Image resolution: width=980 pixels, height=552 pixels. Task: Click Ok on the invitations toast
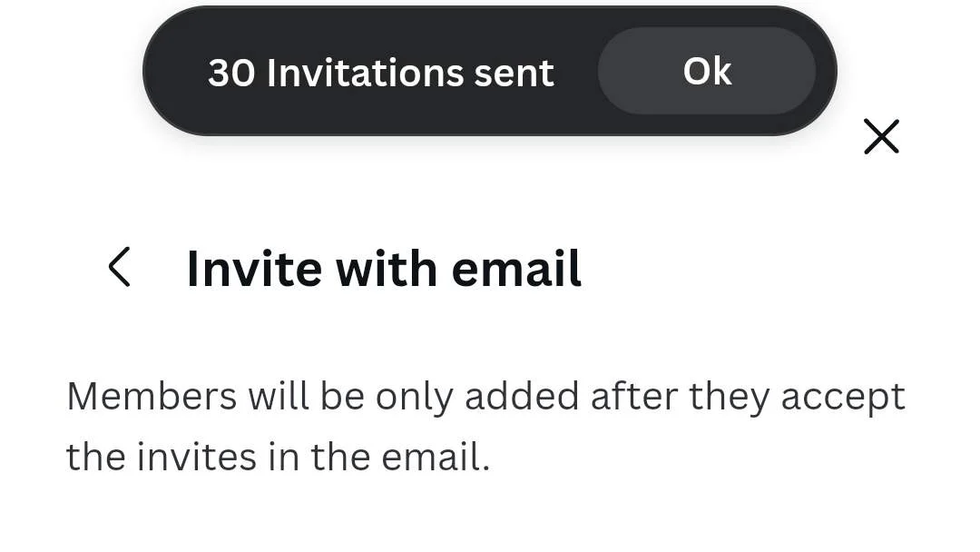point(707,71)
